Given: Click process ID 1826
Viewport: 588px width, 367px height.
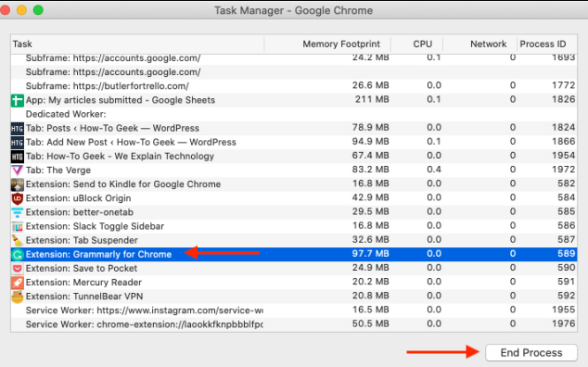Looking at the screenshot, I should click(x=563, y=100).
